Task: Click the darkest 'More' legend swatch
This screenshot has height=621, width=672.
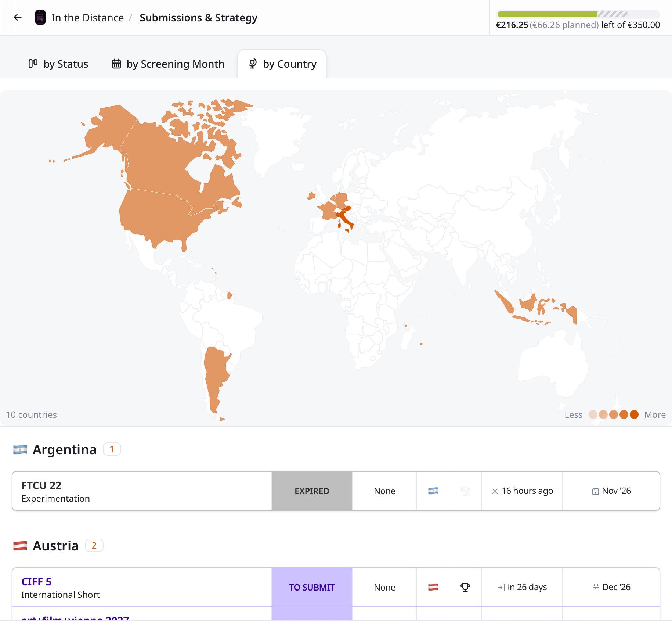Action: point(634,414)
